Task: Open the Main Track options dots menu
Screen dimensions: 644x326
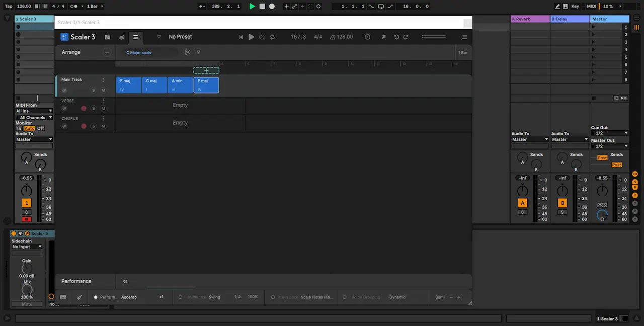Action: pos(103,79)
